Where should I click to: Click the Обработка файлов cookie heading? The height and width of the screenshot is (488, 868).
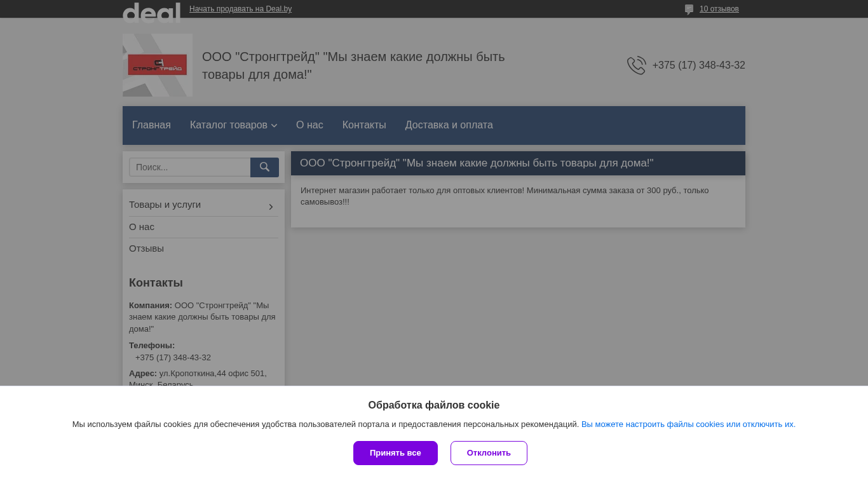click(434, 405)
